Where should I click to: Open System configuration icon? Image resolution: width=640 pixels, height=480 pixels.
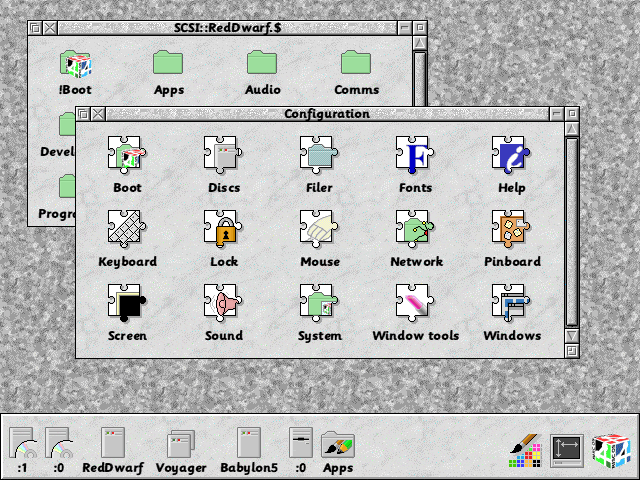pyautogui.click(x=319, y=303)
